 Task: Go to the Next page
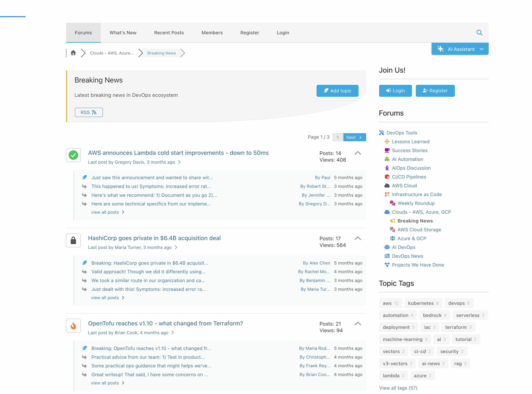pyautogui.click(x=354, y=137)
